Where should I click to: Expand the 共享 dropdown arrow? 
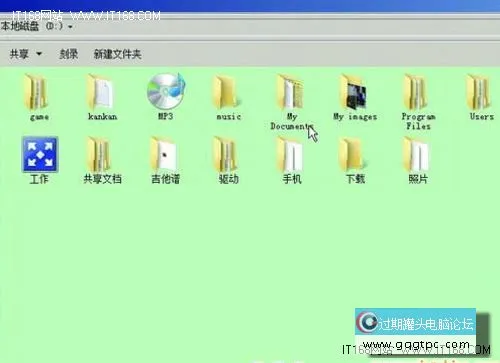pyautogui.click(x=39, y=54)
